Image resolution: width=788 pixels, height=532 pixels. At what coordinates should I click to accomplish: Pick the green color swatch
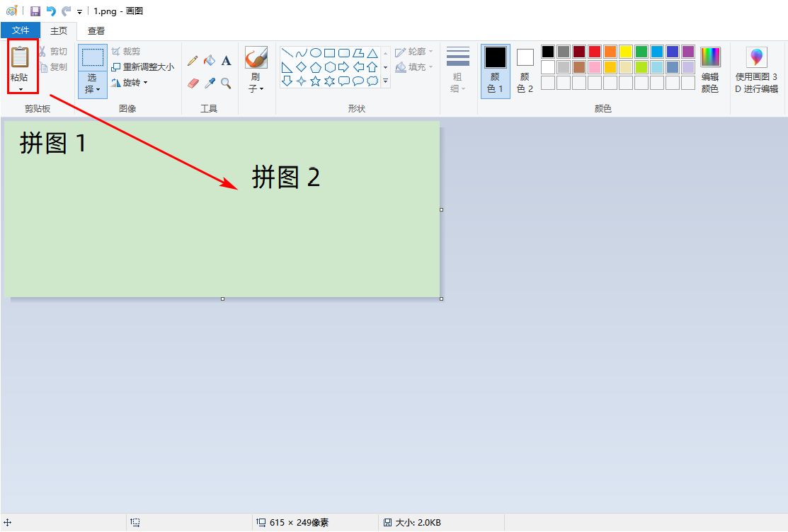[x=641, y=51]
